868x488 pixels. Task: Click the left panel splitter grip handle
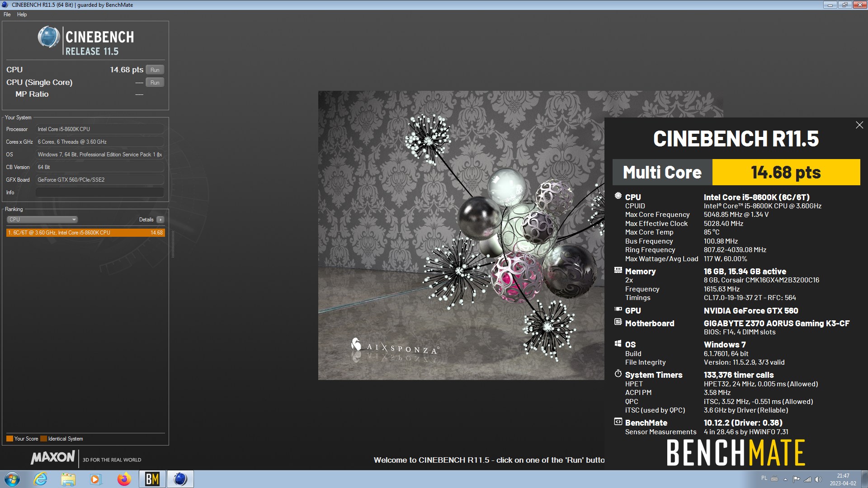[x=173, y=244]
